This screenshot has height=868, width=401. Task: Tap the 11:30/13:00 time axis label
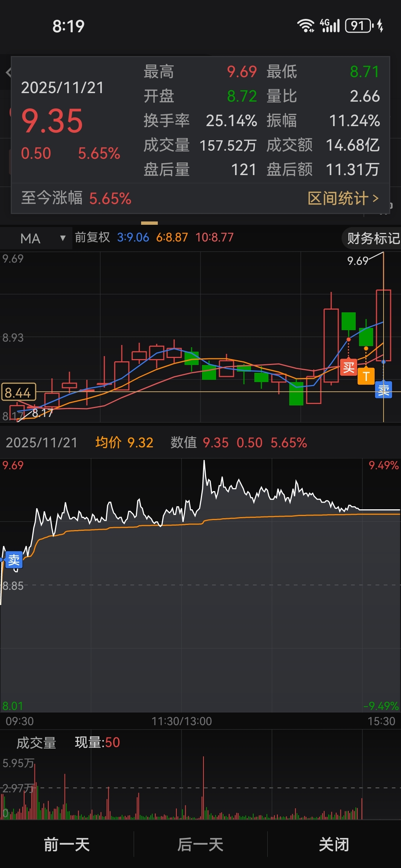pyautogui.click(x=182, y=721)
